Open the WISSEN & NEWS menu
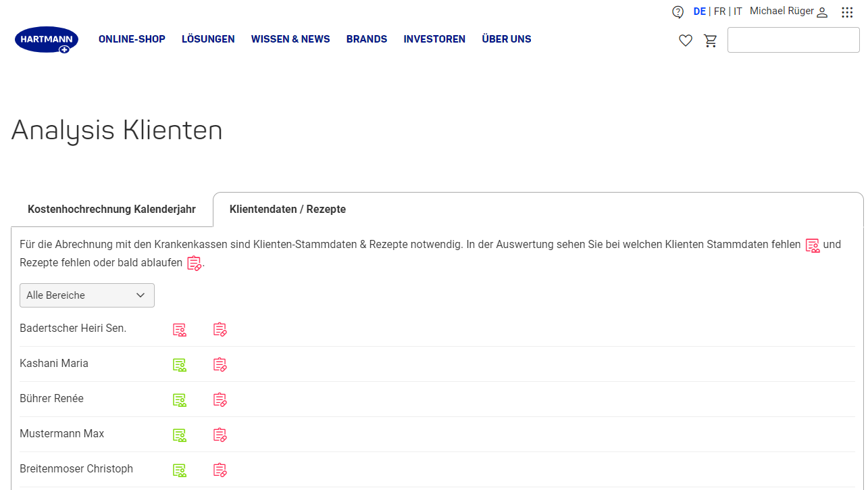 coord(290,39)
